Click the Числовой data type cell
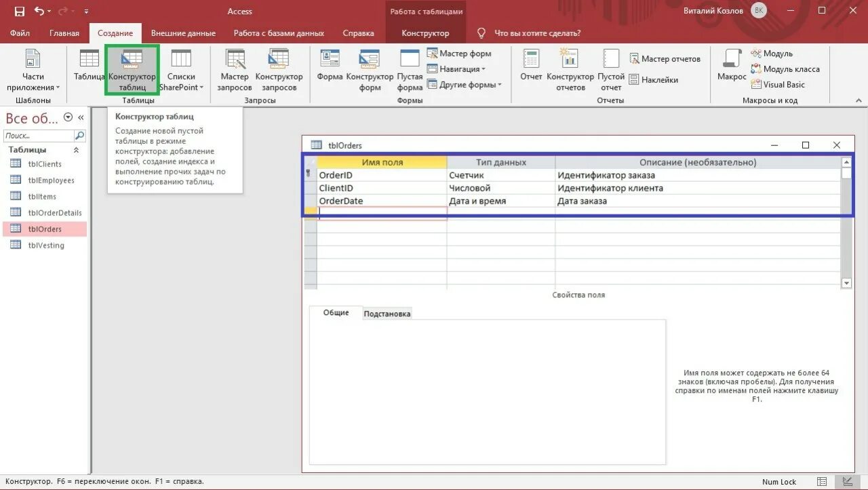This screenshot has height=490, width=868. pos(500,188)
